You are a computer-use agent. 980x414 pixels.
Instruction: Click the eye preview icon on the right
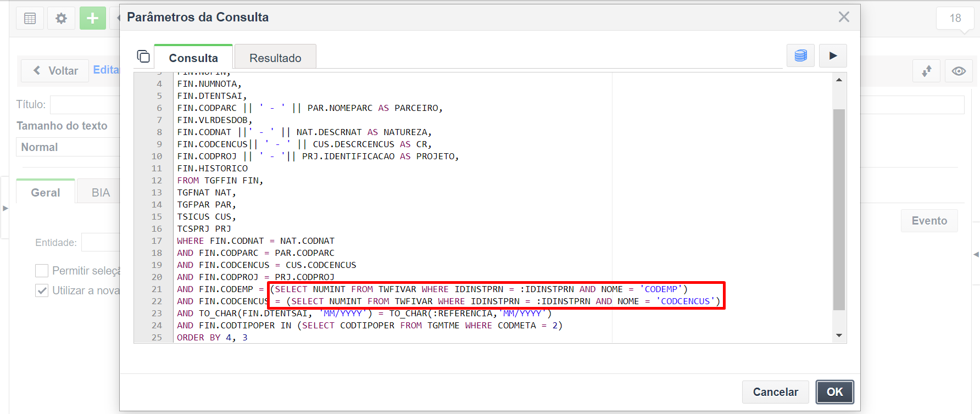[959, 71]
